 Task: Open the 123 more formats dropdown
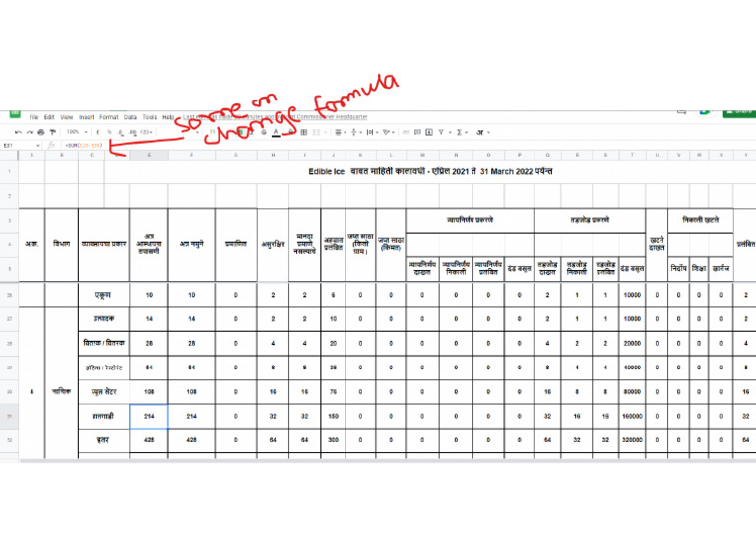tap(145, 132)
